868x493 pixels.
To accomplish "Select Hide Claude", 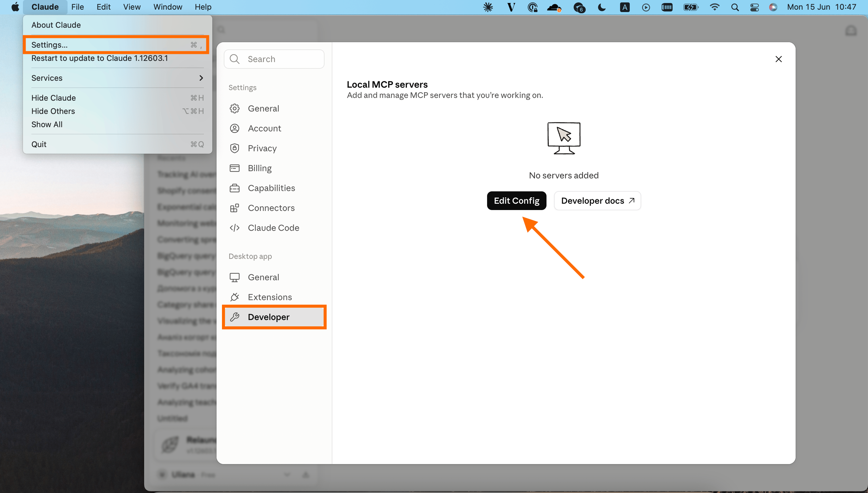I will [118, 98].
